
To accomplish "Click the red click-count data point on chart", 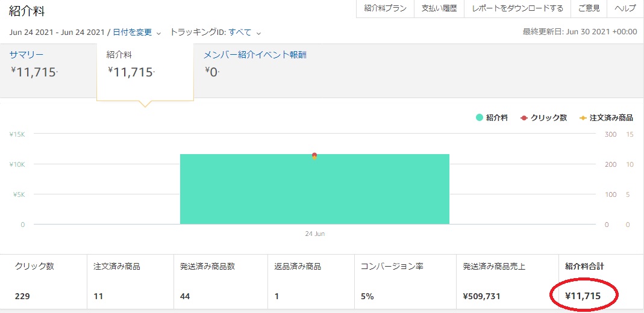I will point(314,155).
